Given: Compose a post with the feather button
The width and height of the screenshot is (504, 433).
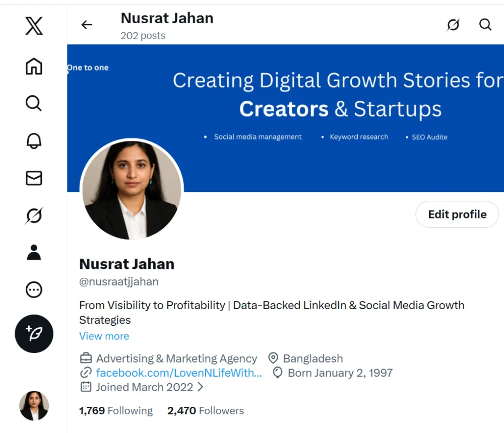Looking at the screenshot, I should [x=34, y=334].
